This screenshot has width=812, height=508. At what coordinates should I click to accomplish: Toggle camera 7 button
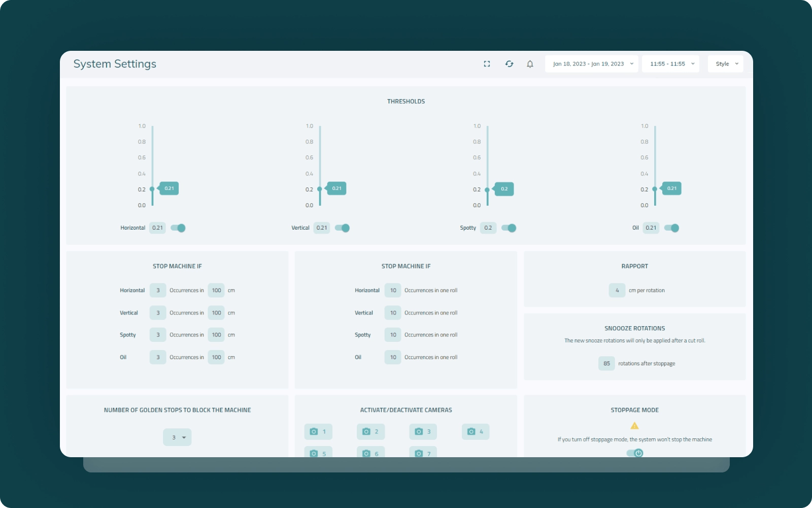click(423, 452)
